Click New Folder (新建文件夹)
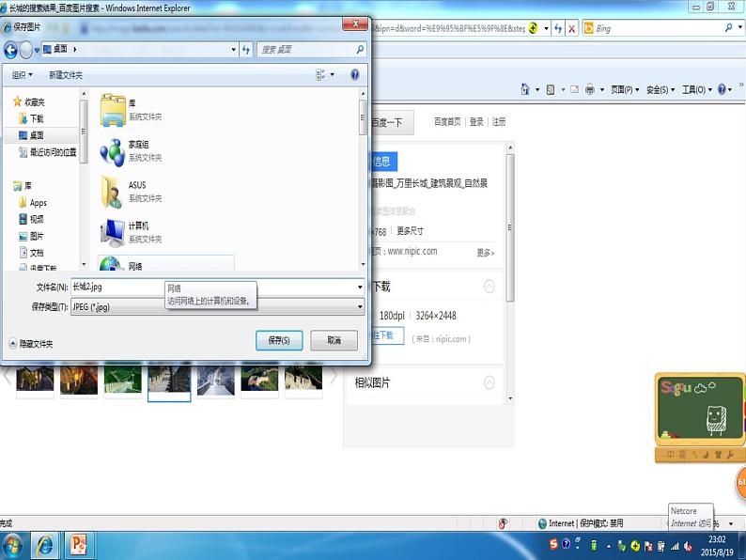 click(66, 75)
